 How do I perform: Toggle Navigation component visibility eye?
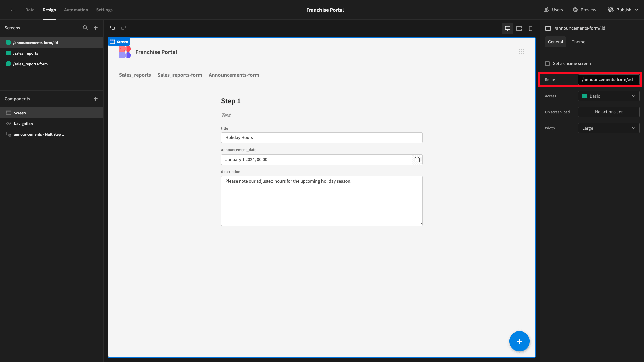9,124
